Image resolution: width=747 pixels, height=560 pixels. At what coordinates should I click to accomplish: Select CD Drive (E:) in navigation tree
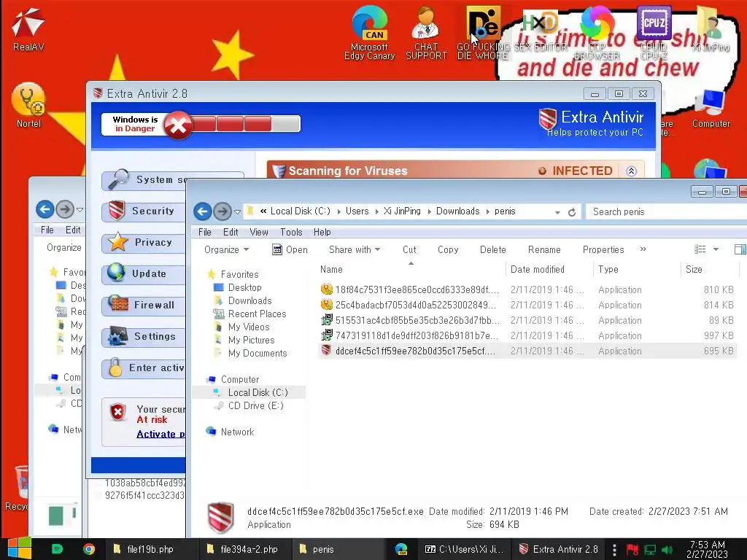(255, 405)
